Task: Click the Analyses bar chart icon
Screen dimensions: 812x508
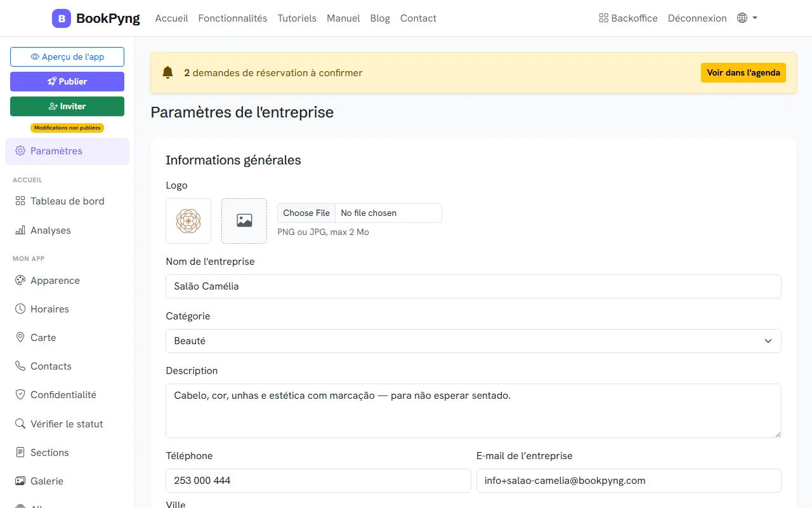Action: click(20, 231)
